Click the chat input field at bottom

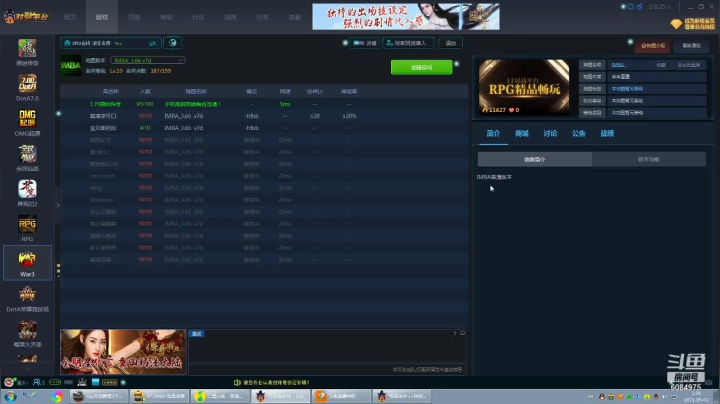[327, 370]
